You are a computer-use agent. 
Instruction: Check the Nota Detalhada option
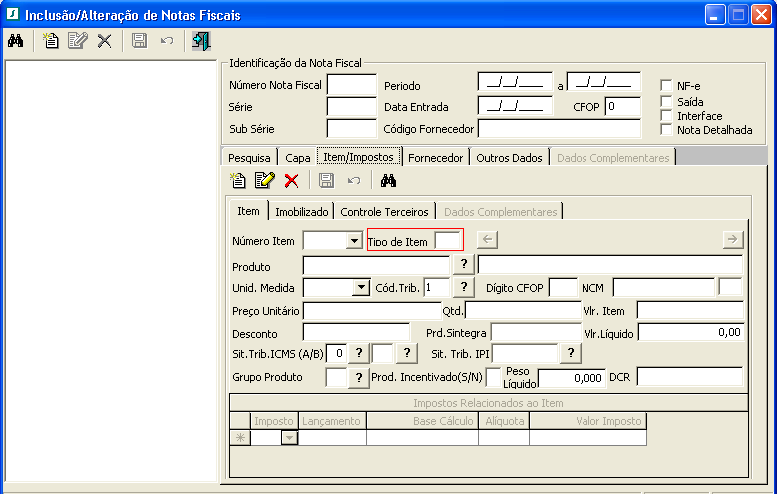pos(667,129)
